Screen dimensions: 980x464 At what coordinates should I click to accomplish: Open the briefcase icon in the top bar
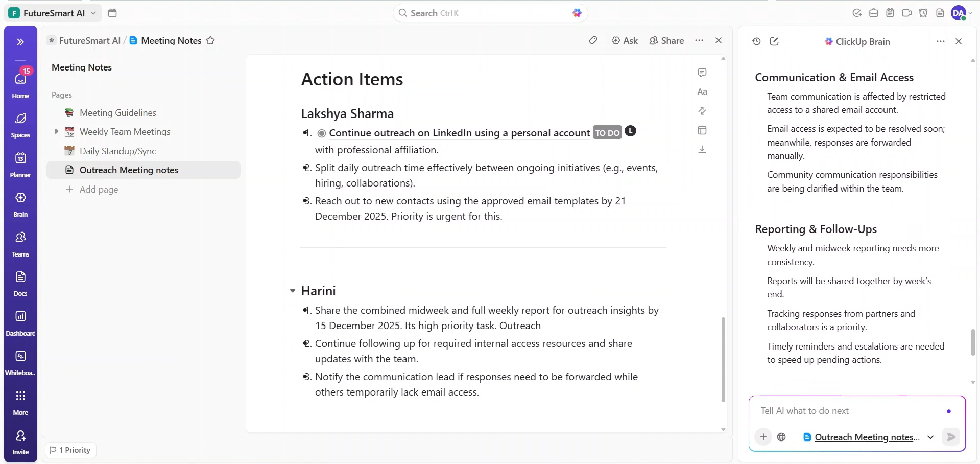pyautogui.click(x=874, y=13)
